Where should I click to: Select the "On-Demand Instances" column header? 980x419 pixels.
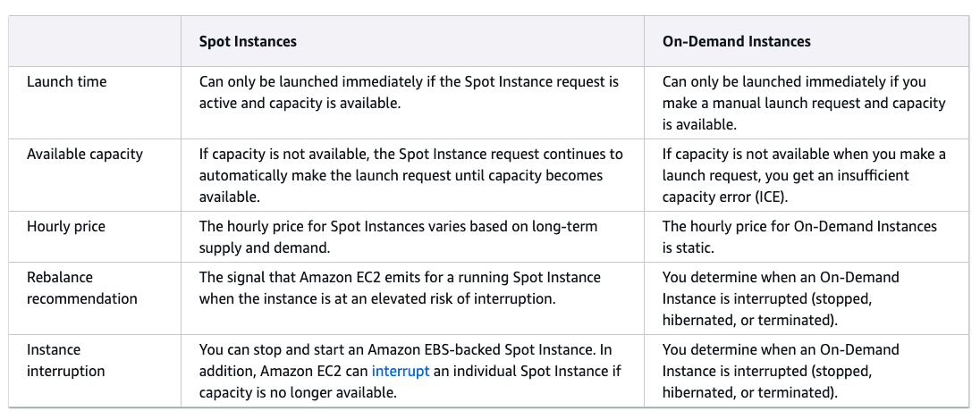[736, 42]
